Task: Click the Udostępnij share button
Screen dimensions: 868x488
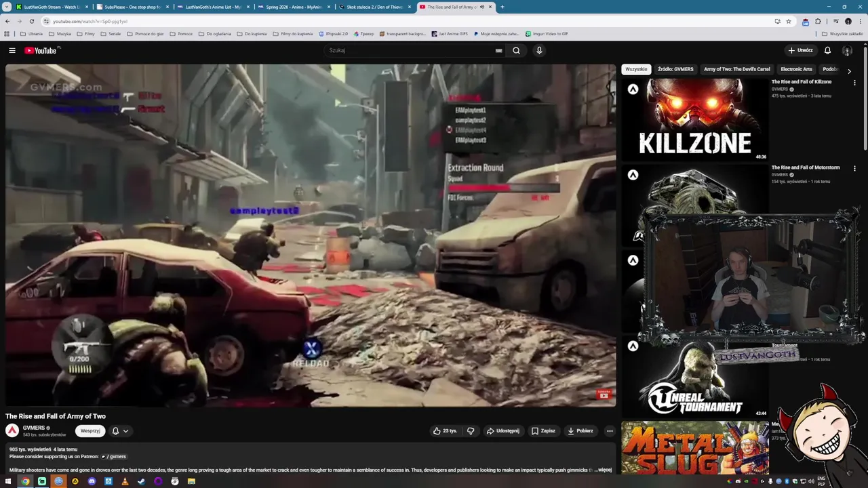Action: pyautogui.click(x=502, y=430)
